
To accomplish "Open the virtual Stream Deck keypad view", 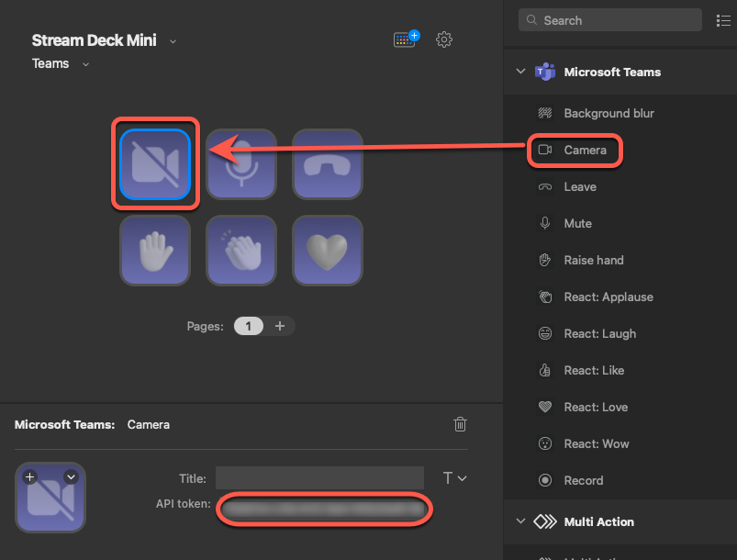I will click(x=405, y=39).
